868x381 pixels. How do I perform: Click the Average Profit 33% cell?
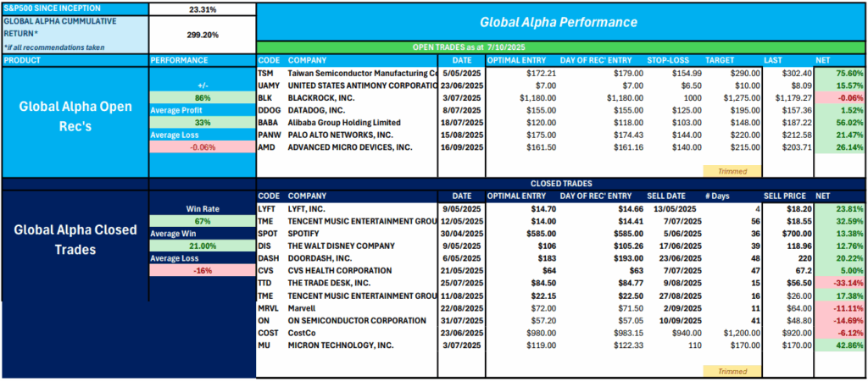pyautogui.click(x=202, y=122)
